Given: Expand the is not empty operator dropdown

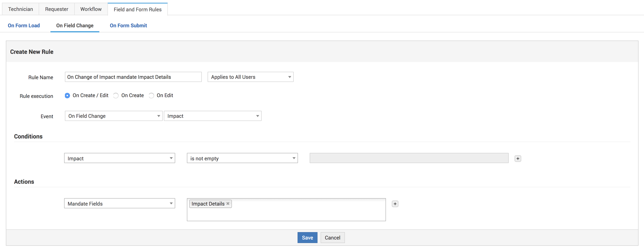Looking at the screenshot, I should 242,158.
